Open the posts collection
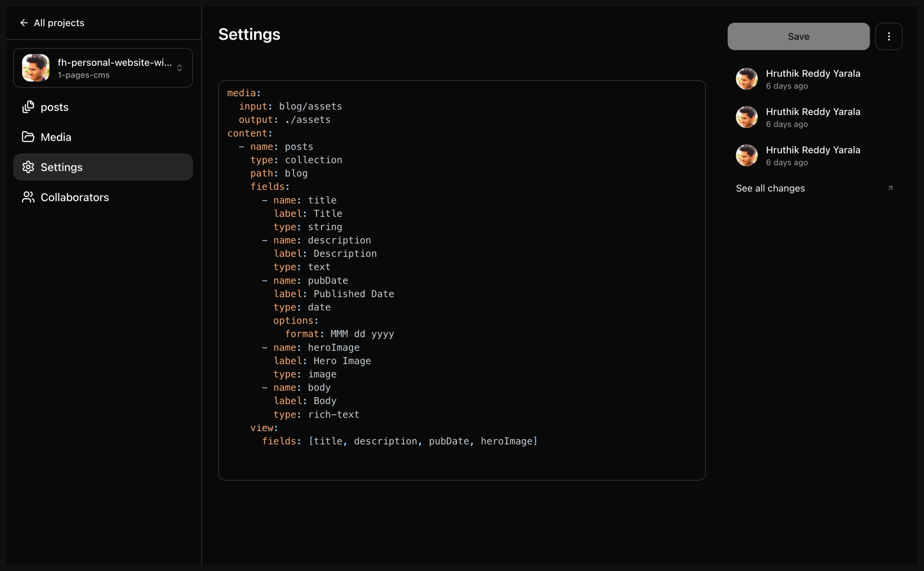 [x=55, y=107]
